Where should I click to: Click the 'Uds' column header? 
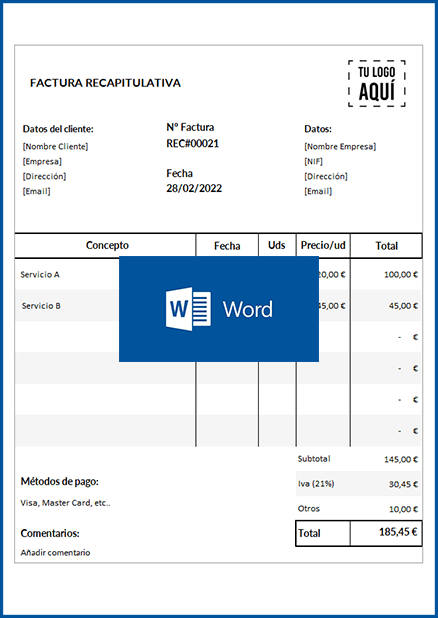point(276,245)
